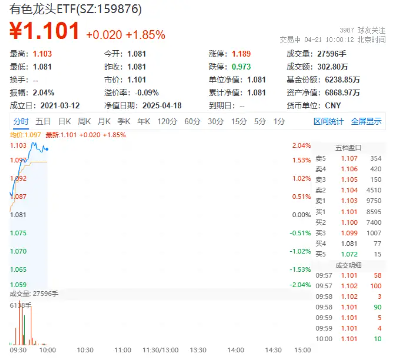395x362 pixels.
Task: Click the 涨停 limit-up value 1.189
Action: [x=241, y=54]
